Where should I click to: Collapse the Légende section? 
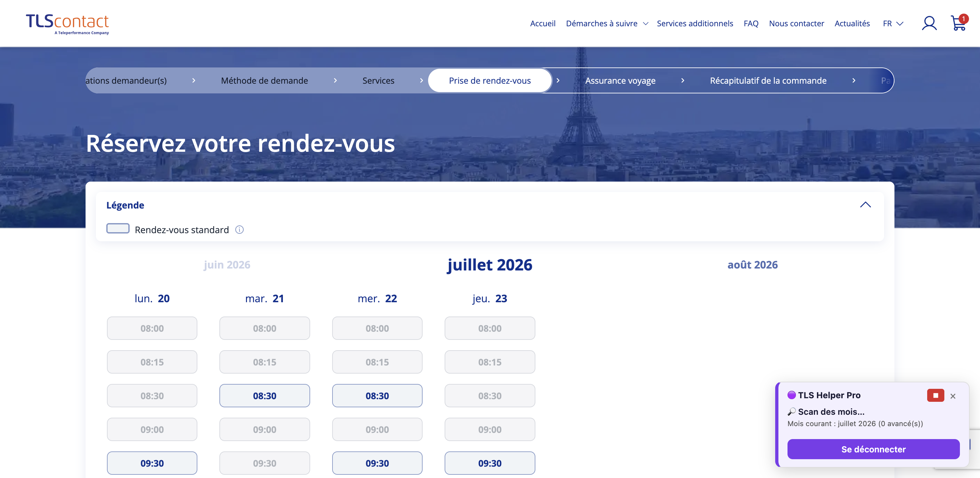click(865, 205)
